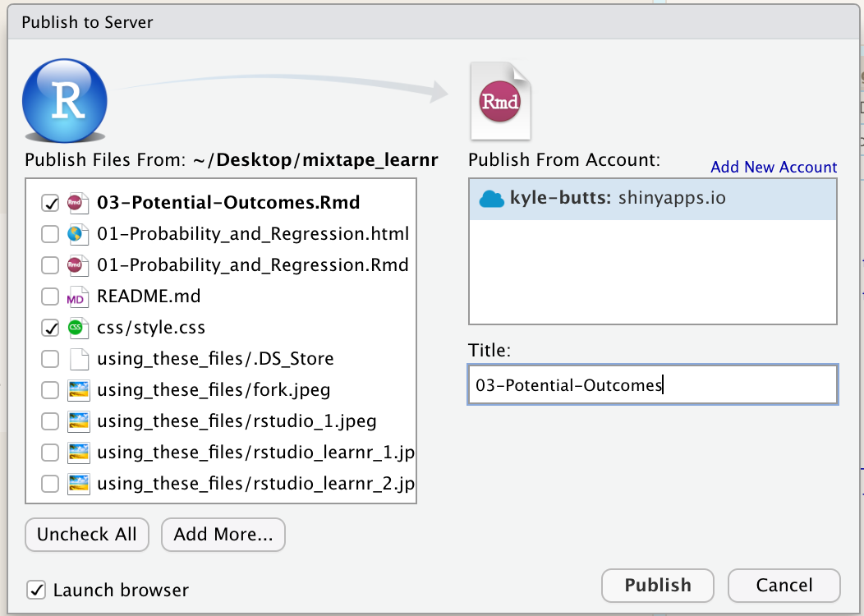This screenshot has height=616, width=864.
Task: Click the MD icon beside README.md
Action: (x=78, y=297)
